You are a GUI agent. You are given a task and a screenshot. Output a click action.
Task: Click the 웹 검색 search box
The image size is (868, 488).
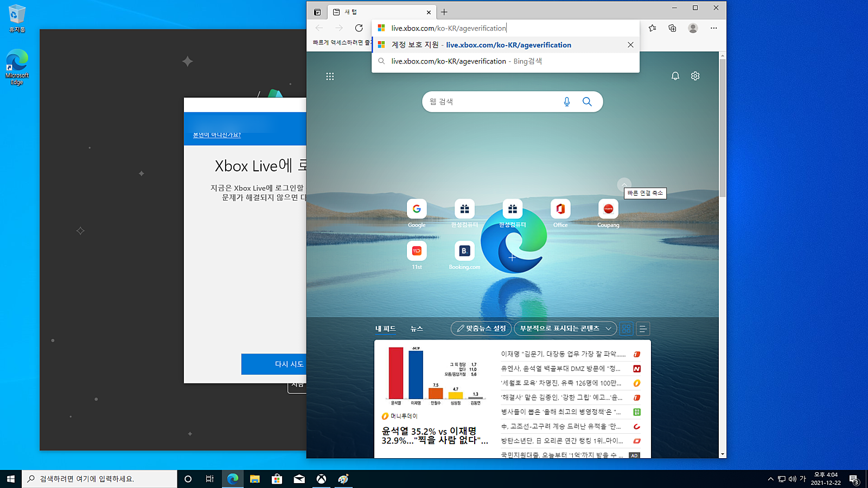tap(491, 101)
